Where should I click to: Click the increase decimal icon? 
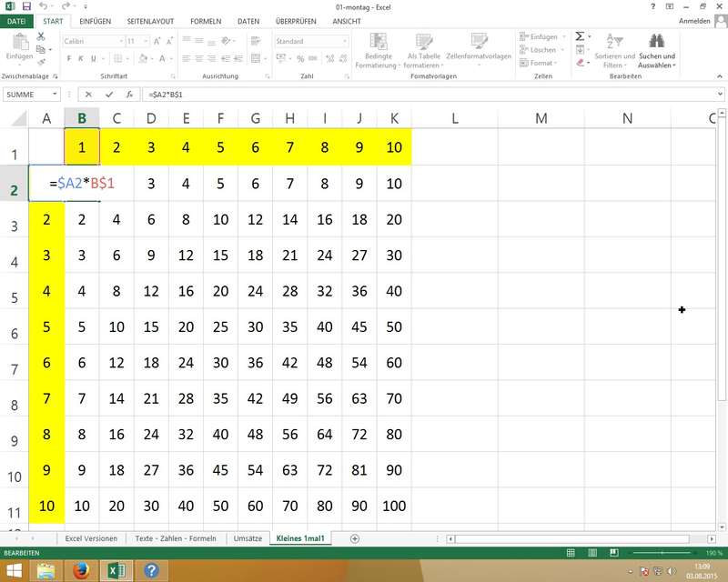[x=330, y=58]
